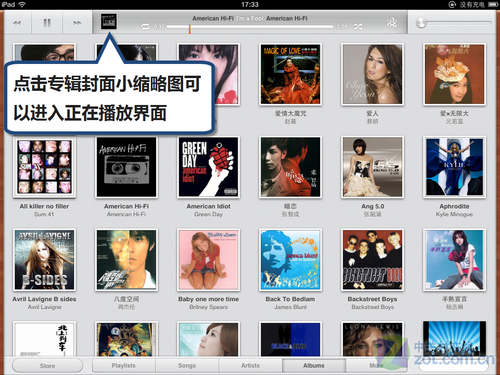Select the Albums tab
500x375 pixels.
[314, 365]
